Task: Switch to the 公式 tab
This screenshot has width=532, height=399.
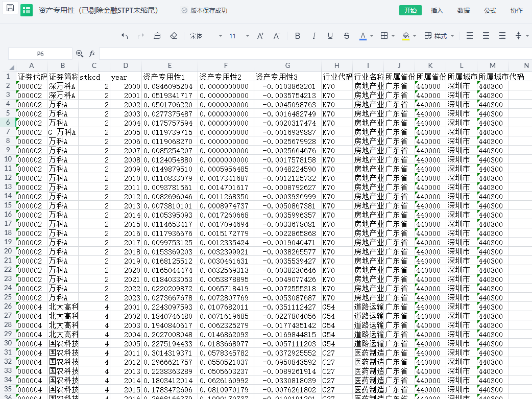Action: tap(490, 10)
